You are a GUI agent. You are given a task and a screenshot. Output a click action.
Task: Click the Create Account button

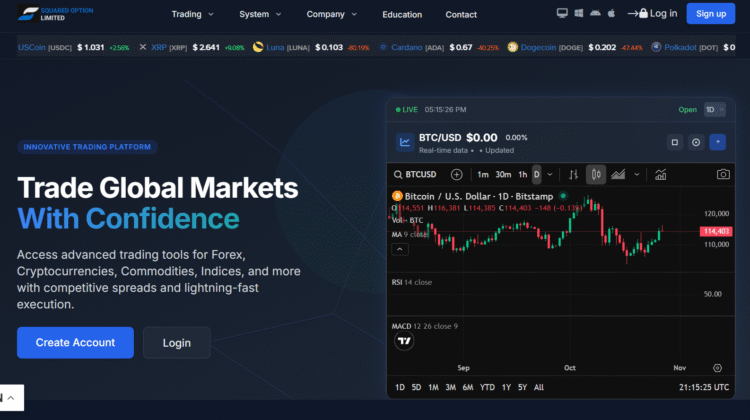tap(75, 342)
